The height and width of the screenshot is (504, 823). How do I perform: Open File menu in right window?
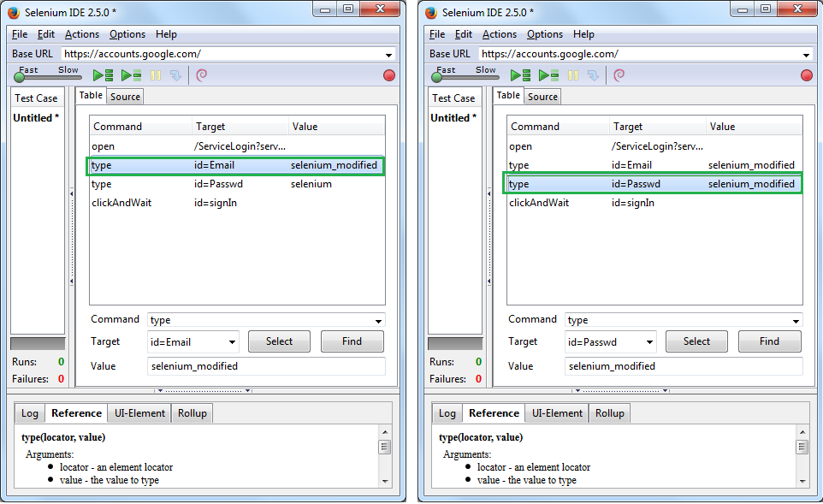(x=436, y=34)
